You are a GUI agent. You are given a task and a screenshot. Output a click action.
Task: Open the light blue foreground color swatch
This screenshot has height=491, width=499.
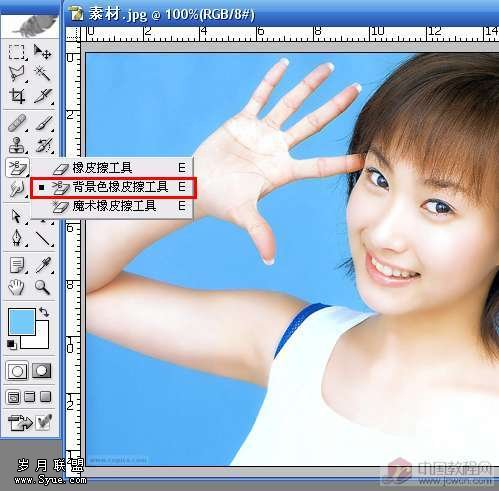22,322
